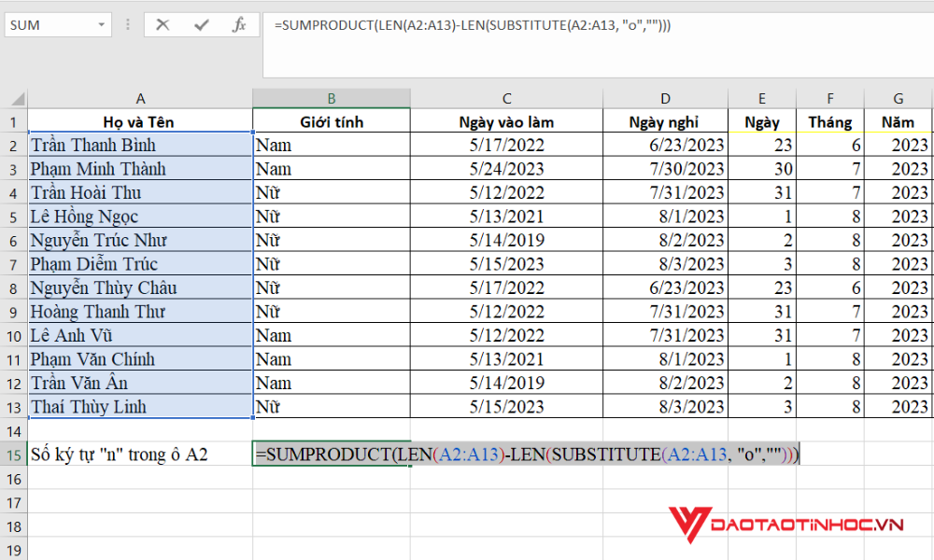934x560 pixels.
Task: Cancel the formula with the X icon
Action: click(x=164, y=24)
